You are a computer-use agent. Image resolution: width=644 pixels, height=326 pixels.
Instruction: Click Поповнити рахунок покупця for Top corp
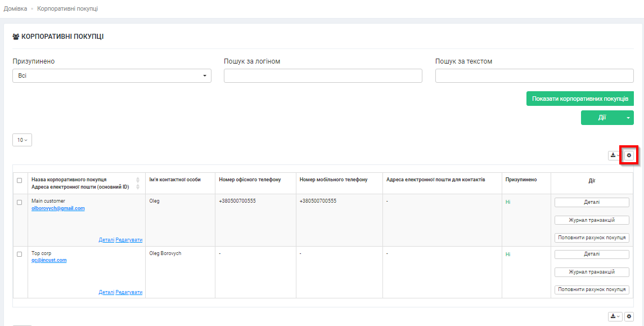[592, 290]
